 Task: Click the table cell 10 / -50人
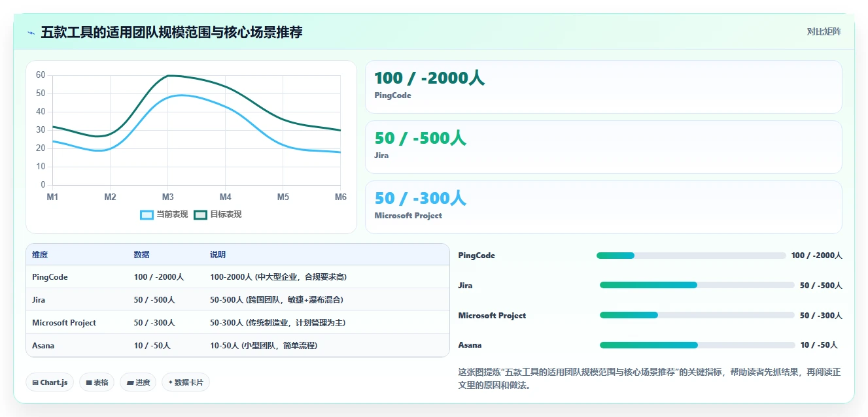pyautogui.click(x=152, y=346)
